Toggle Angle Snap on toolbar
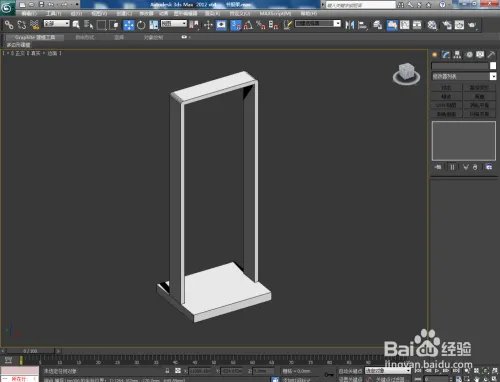 click(x=248, y=25)
